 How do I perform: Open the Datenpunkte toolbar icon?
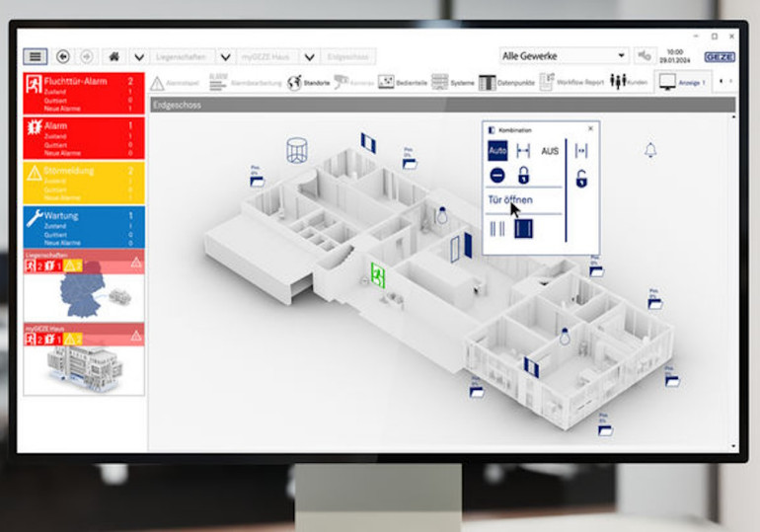pos(487,82)
